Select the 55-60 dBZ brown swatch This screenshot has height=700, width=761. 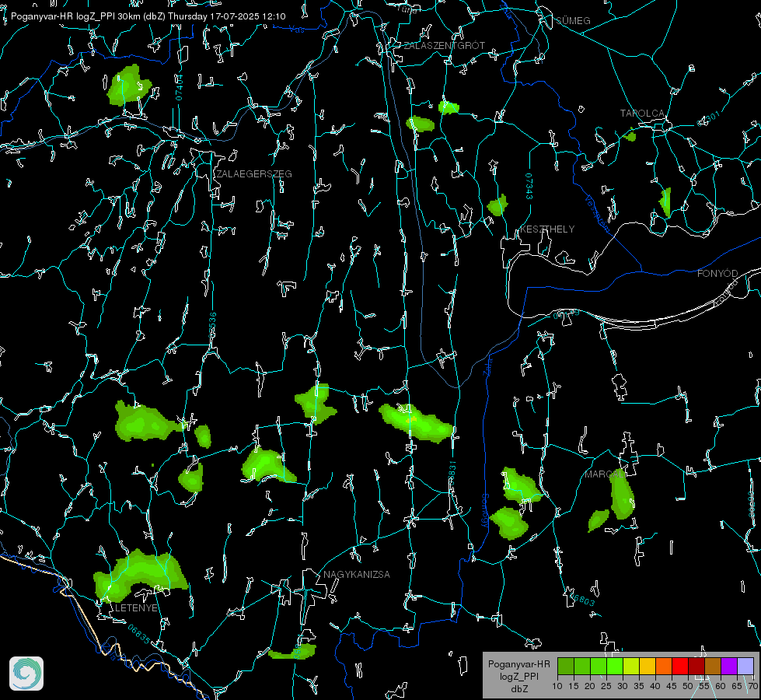coord(713,667)
